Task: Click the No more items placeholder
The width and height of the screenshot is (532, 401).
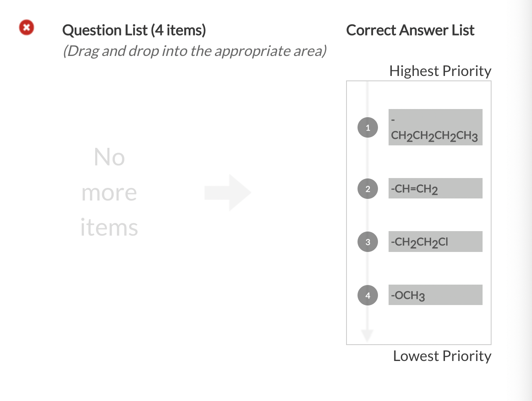Action: tap(109, 192)
